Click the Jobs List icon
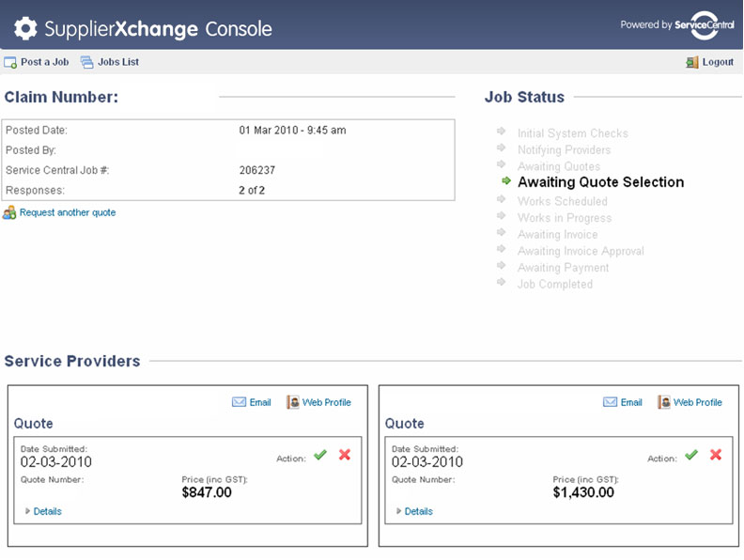 (x=86, y=62)
